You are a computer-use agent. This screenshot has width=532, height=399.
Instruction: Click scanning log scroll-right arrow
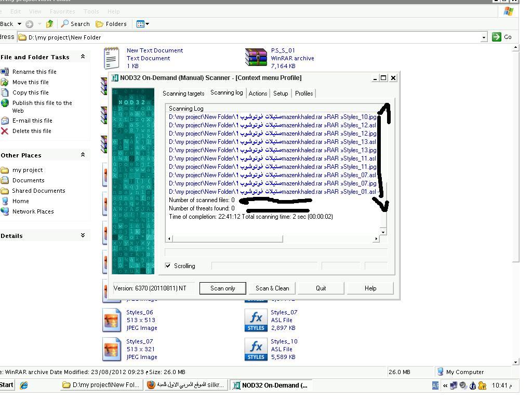(x=376, y=239)
